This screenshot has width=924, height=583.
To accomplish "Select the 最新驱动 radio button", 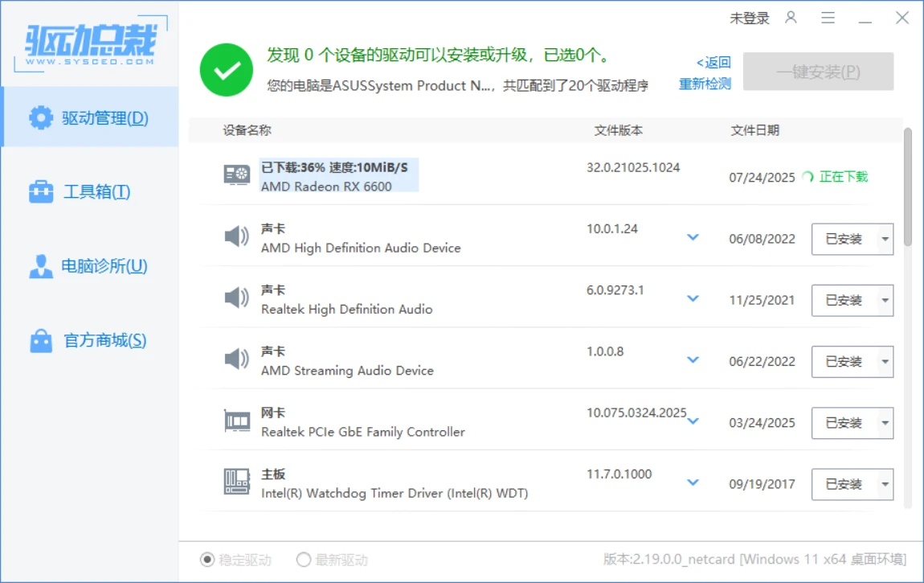I will (x=304, y=560).
